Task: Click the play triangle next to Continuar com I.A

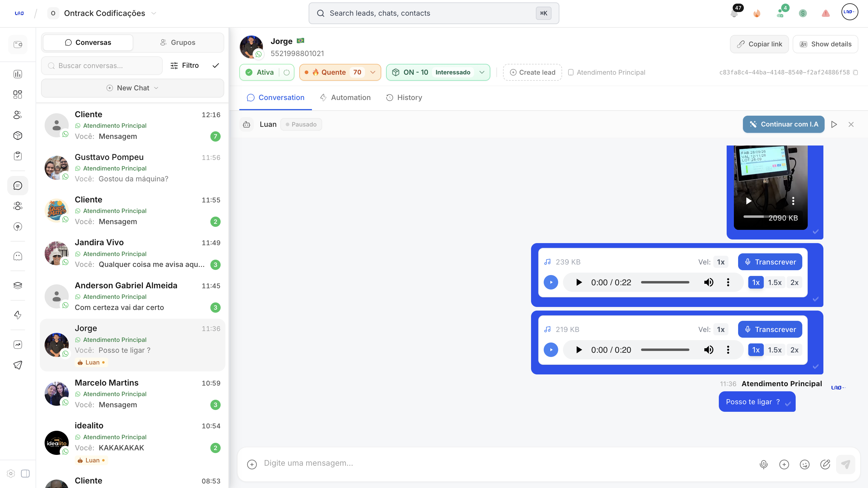Action: coord(834,125)
